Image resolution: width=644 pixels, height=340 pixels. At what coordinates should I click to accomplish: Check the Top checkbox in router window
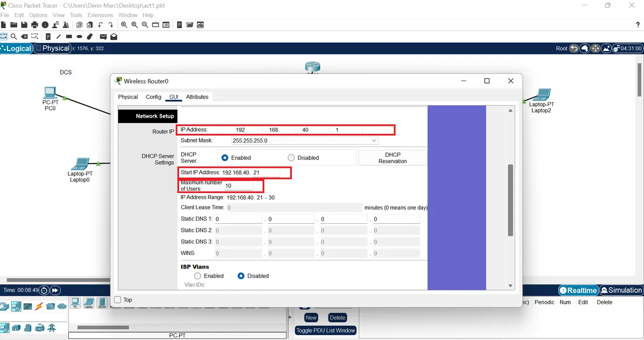118,300
